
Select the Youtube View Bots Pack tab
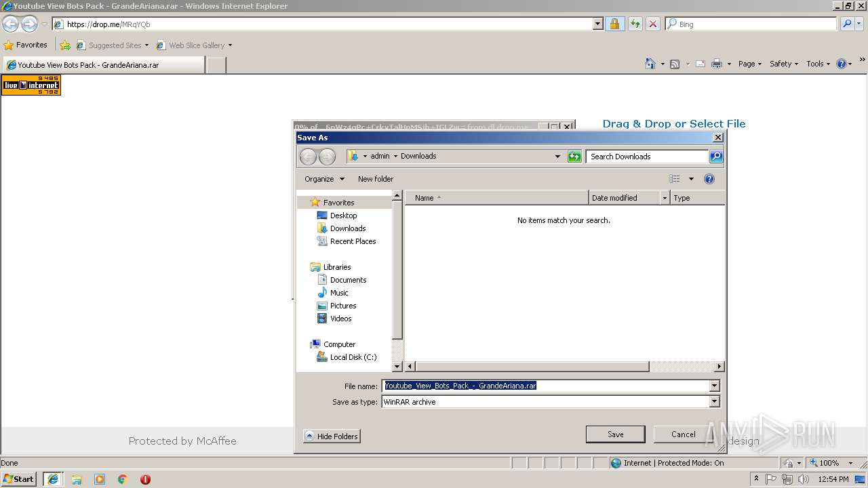103,65
